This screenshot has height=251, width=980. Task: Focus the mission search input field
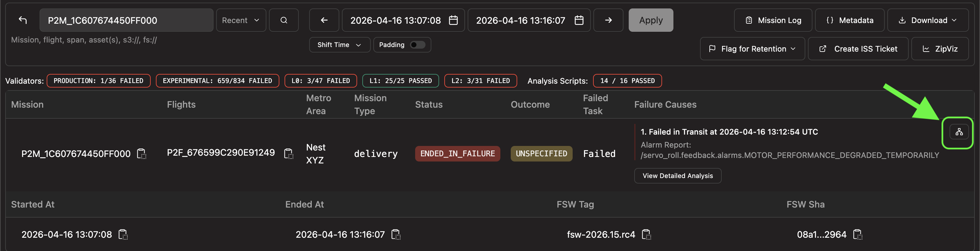[x=126, y=20]
